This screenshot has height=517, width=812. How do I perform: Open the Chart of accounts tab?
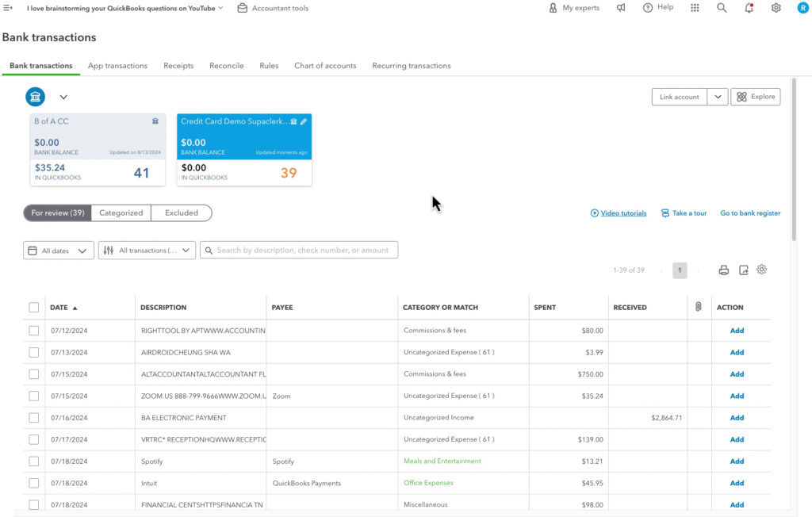coord(325,66)
